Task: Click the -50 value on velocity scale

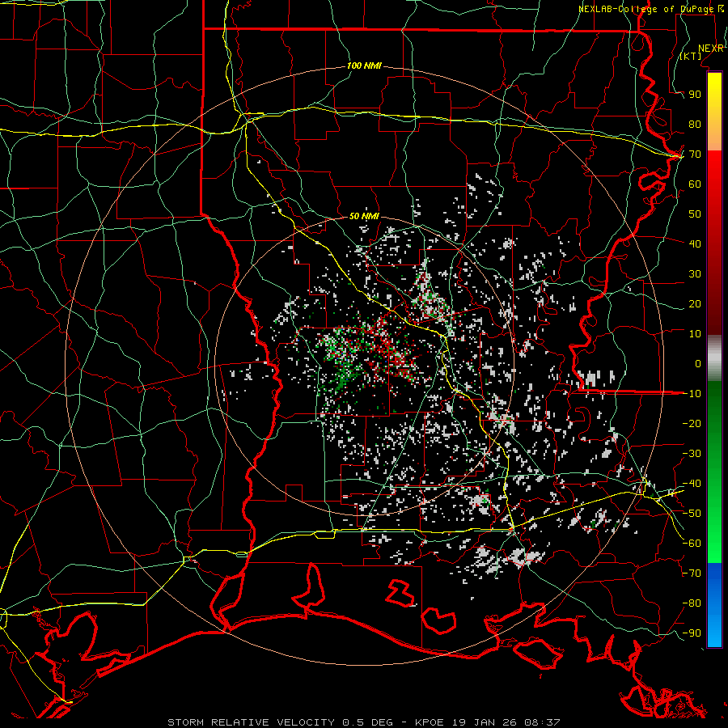Action: click(692, 514)
